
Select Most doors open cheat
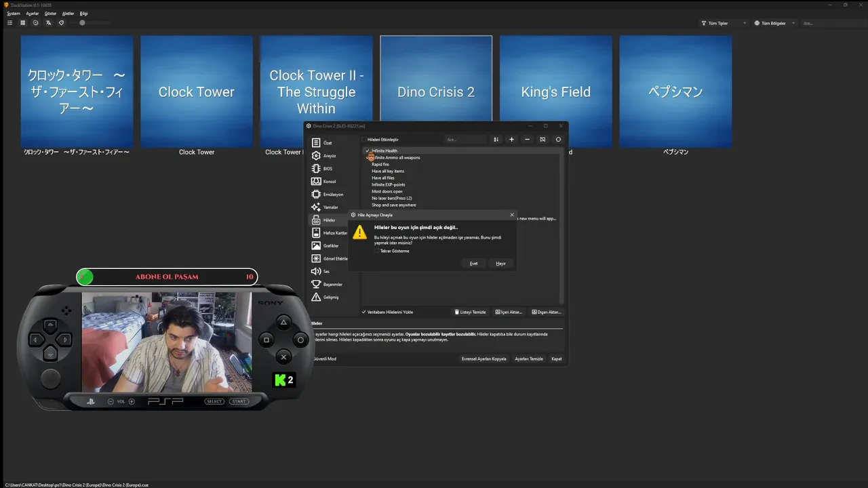point(387,191)
